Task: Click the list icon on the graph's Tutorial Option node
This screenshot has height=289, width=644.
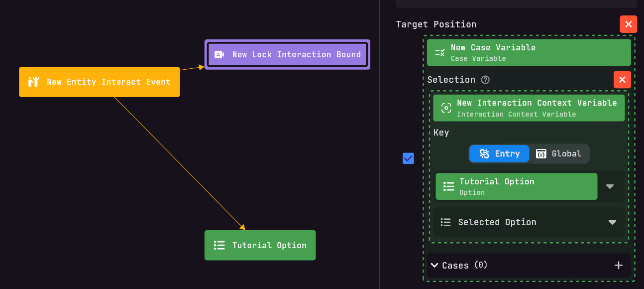Action: click(219, 245)
